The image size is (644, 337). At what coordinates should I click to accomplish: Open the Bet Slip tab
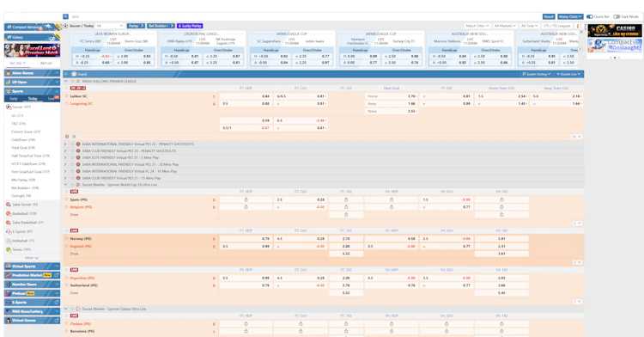click(18, 63)
